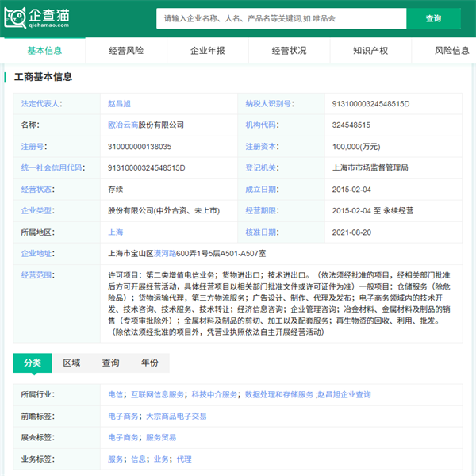The width and height of the screenshot is (476, 476).
Task: Open the 经营风险 tab
Action: pos(126,50)
